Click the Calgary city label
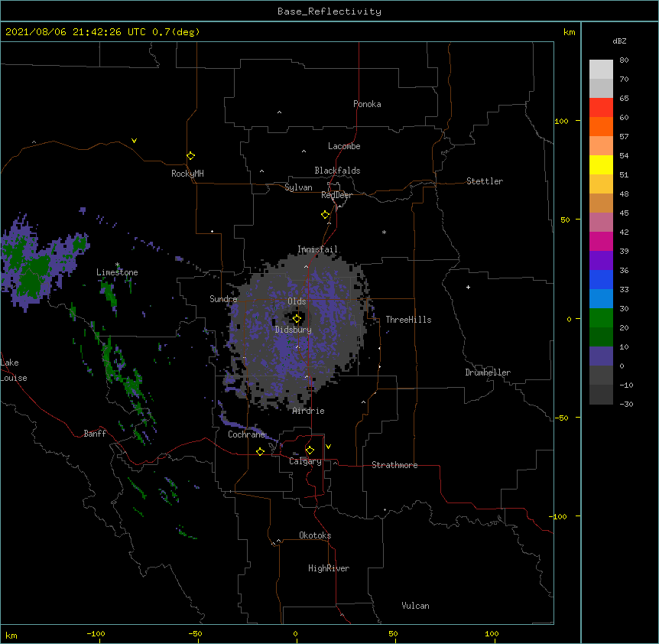The image size is (659, 644). pos(305,461)
